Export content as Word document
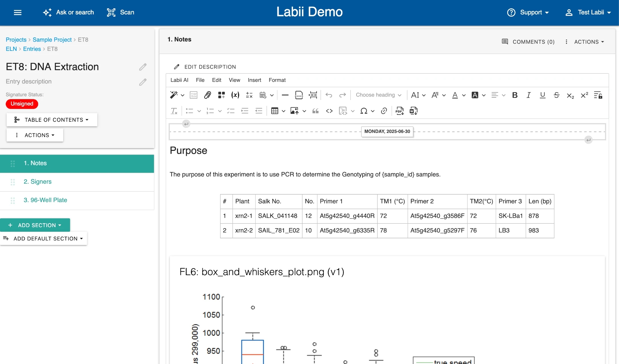 pos(413,111)
